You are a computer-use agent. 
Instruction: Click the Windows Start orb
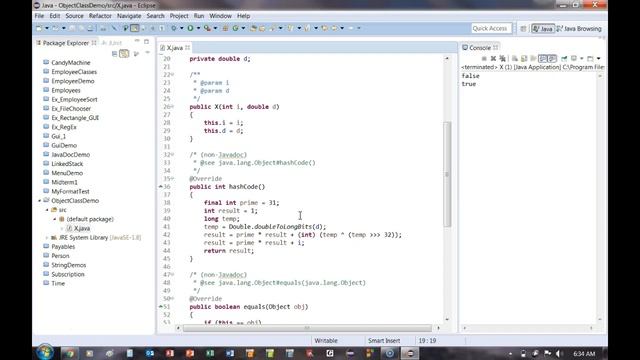45,352
